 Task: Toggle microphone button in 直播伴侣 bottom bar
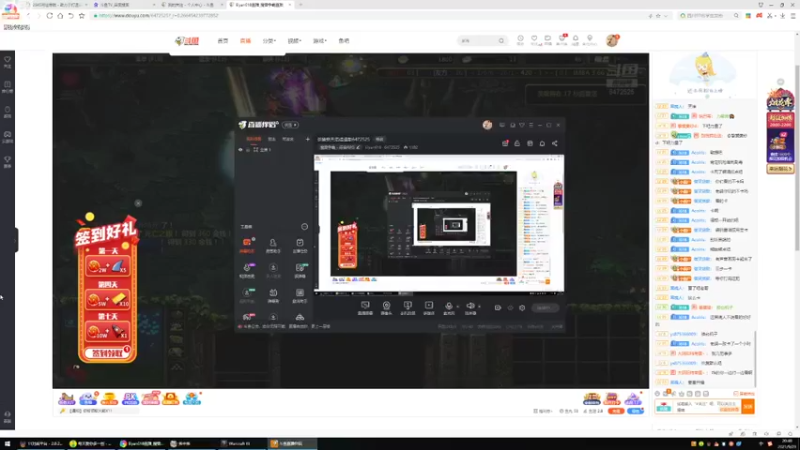coord(448,308)
